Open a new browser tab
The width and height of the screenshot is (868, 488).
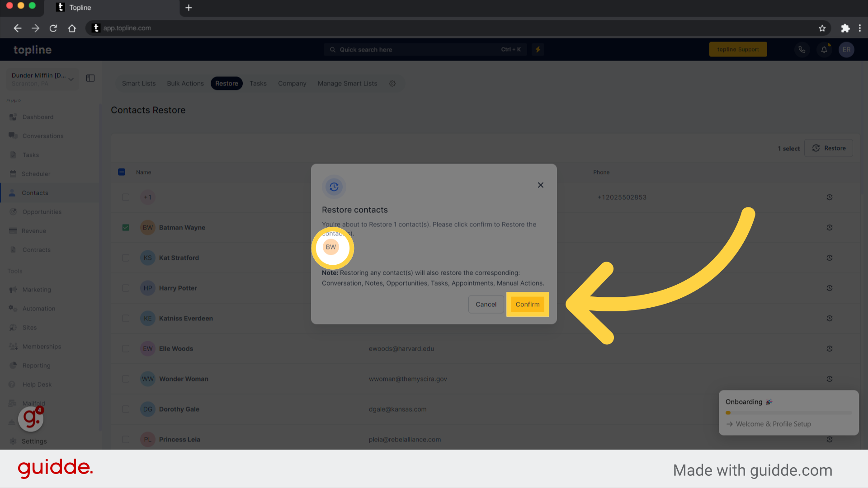189,8
